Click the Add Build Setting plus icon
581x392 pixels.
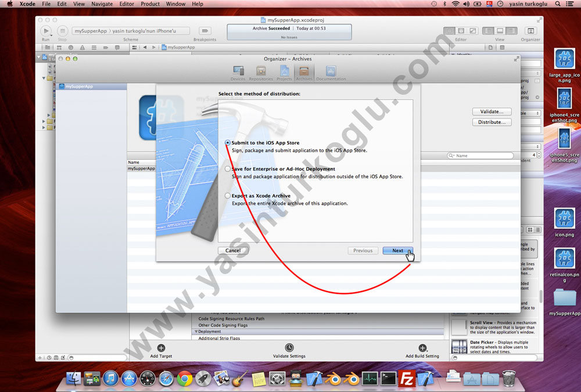click(x=422, y=348)
